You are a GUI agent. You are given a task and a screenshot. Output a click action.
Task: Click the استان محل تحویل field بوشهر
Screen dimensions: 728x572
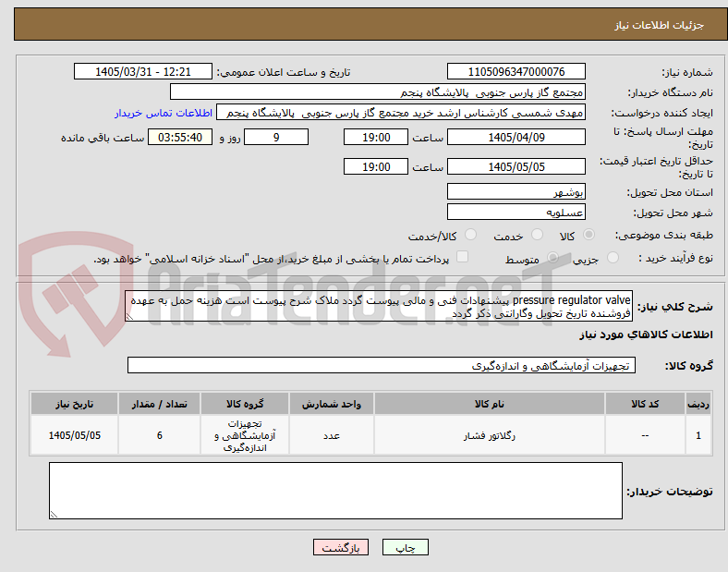tap(516, 192)
